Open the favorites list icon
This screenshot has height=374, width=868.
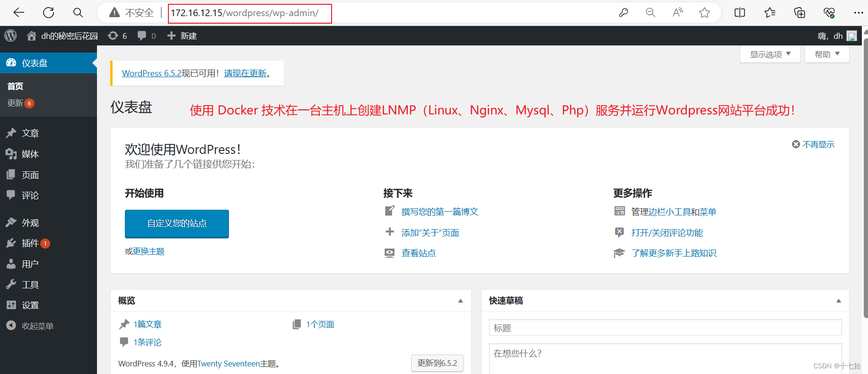coord(770,13)
